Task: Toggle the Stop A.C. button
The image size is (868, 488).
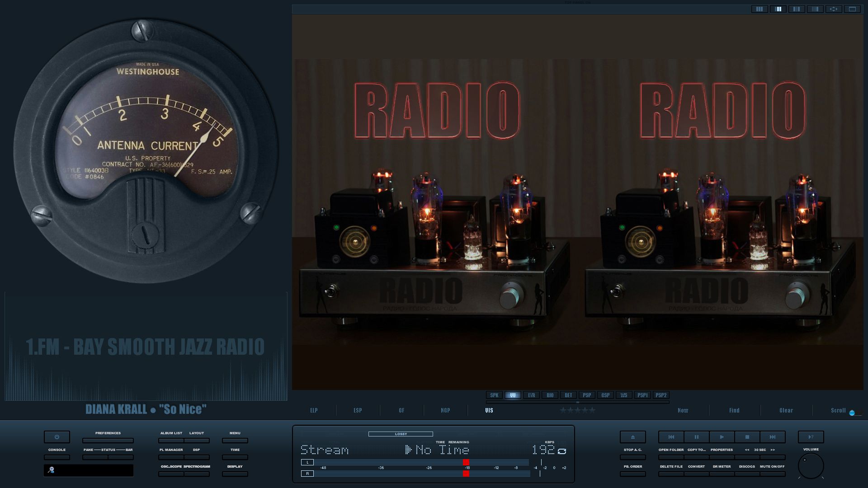Action: point(633,457)
